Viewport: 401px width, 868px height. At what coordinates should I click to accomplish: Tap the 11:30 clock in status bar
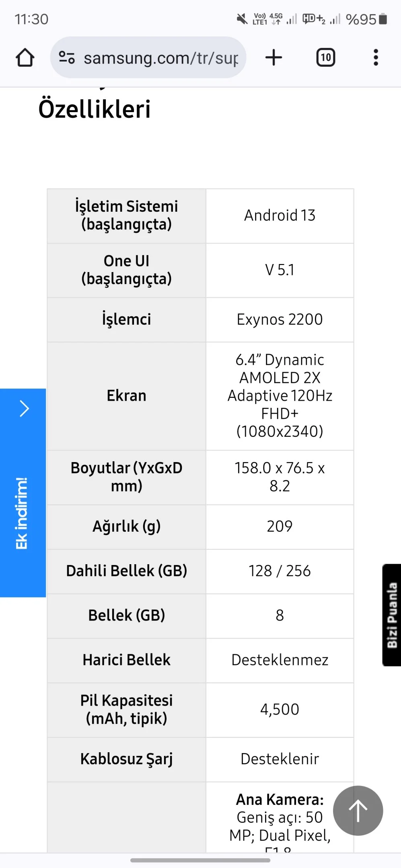[31, 19]
